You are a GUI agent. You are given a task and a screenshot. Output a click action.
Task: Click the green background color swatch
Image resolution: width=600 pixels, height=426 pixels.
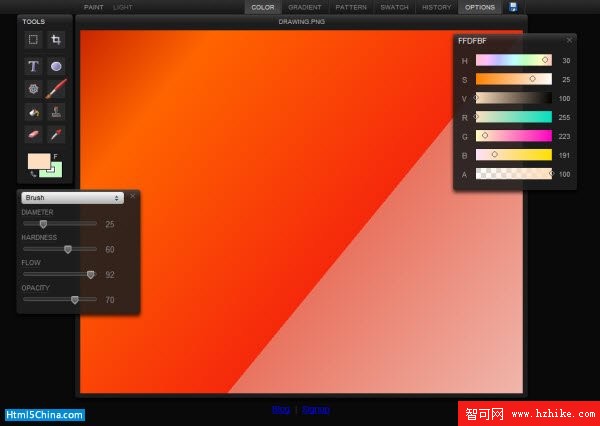[56, 171]
